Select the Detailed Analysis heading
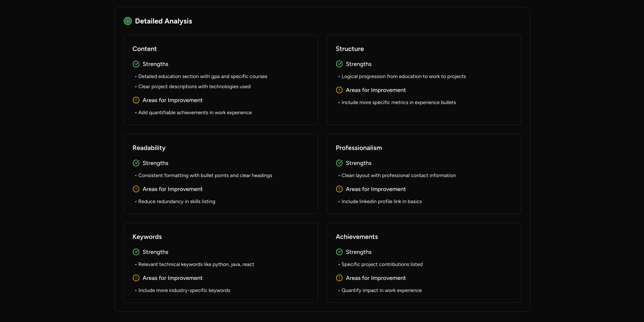 point(164,21)
